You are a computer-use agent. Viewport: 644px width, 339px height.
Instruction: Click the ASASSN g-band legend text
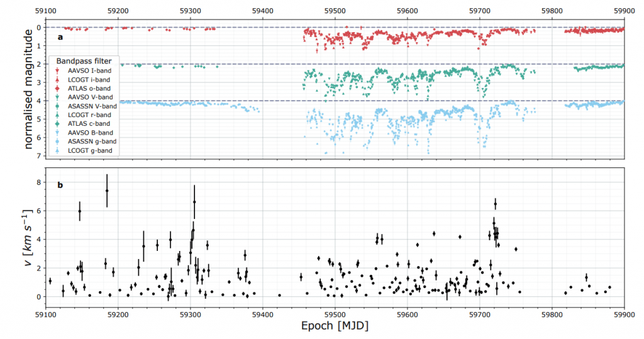(x=89, y=142)
